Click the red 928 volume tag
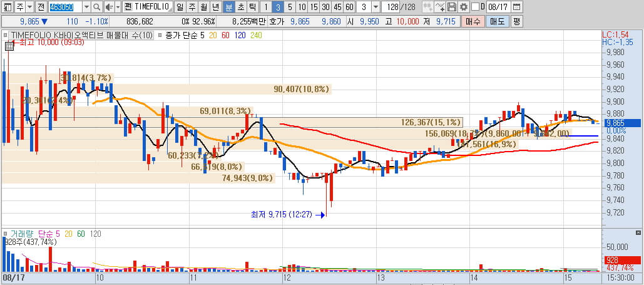Viewport: 644px width, 285px height. 623,260
